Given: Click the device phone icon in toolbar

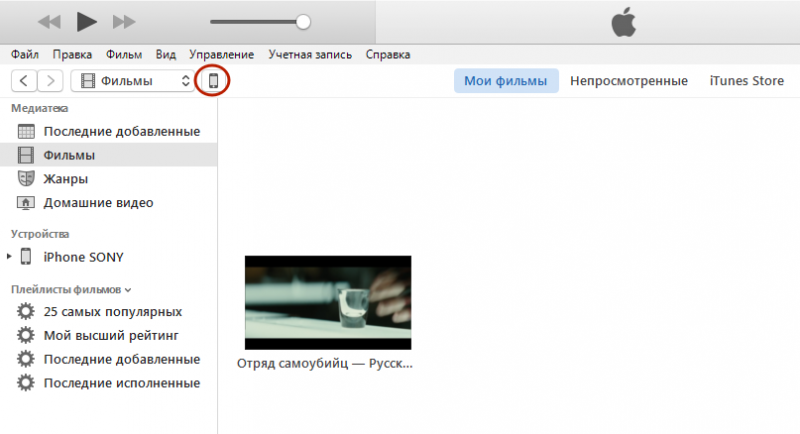Looking at the screenshot, I should point(213,81).
